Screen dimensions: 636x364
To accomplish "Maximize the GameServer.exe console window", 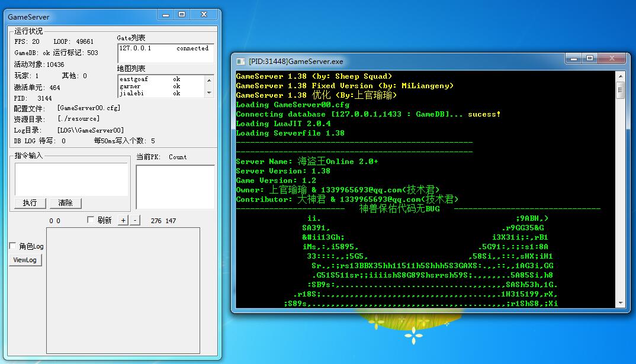I will pyautogui.click(x=590, y=59).
